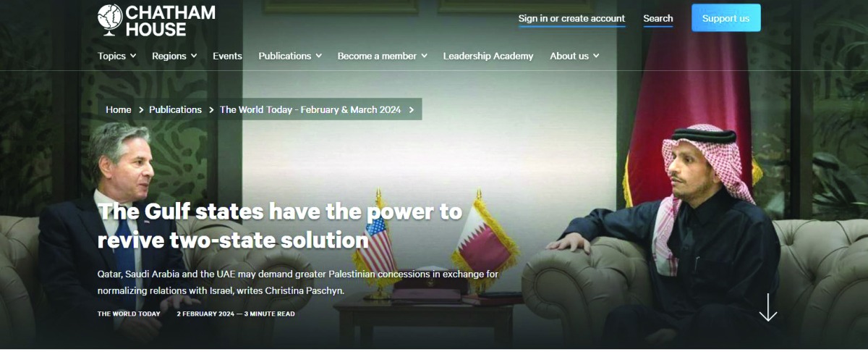Click the downward scroll arrow icon

tap(767, 307)
